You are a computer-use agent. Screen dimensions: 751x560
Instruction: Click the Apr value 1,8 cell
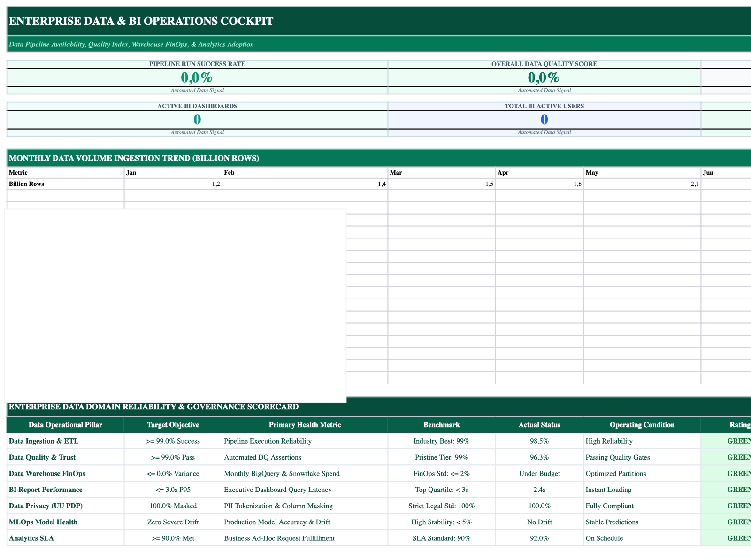point(539,184)
